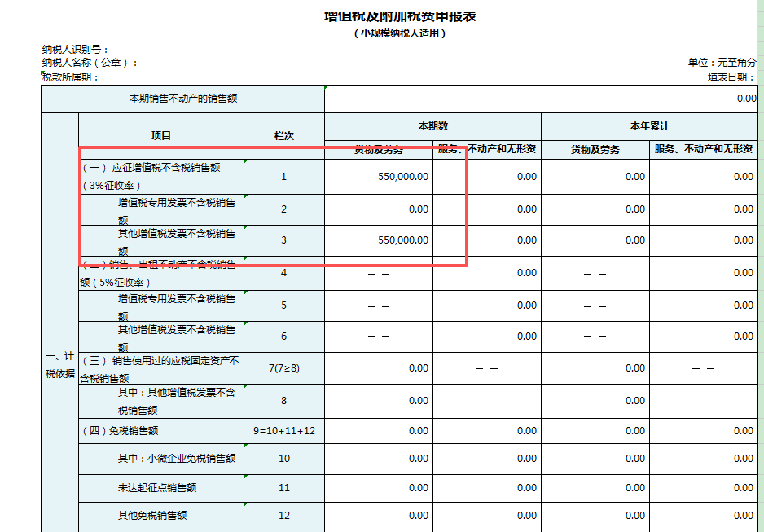Screen dimensions: 764x532
Task: Select row 7(7≥8) current-period goods cell
Action: [x=379, y=368]
